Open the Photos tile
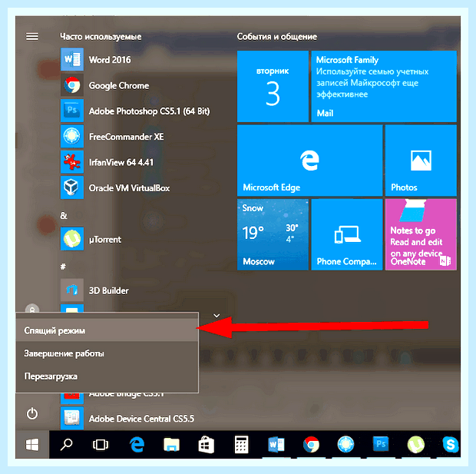Screen dimensions: 476x474 421,161
